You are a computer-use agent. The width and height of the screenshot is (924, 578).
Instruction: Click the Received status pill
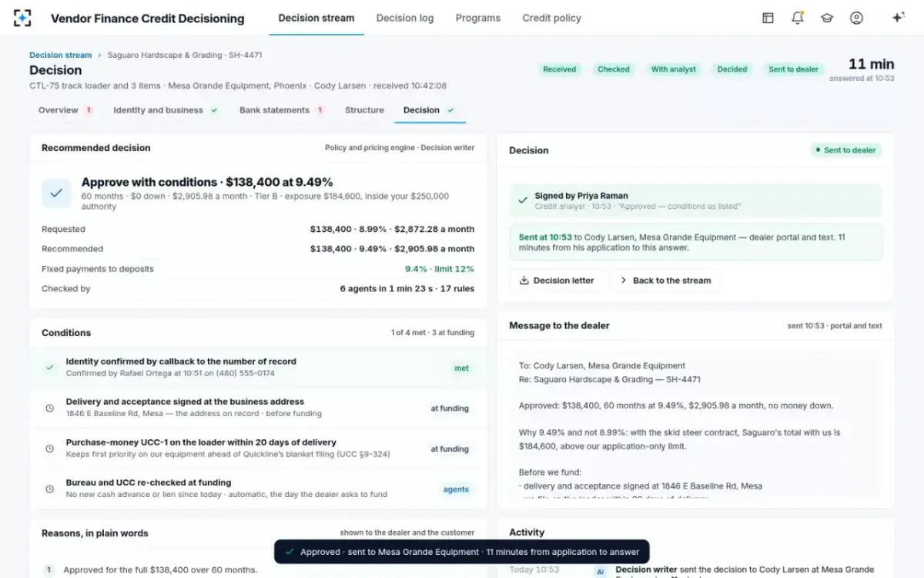pos(560,69)
